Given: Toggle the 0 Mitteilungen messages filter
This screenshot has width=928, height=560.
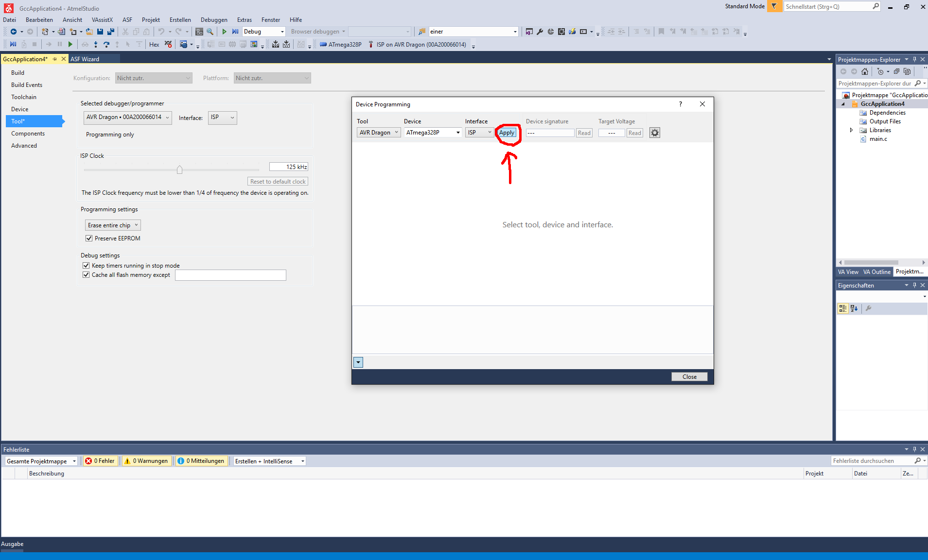Looking at the screenshot, I should [x=201, y=461].
